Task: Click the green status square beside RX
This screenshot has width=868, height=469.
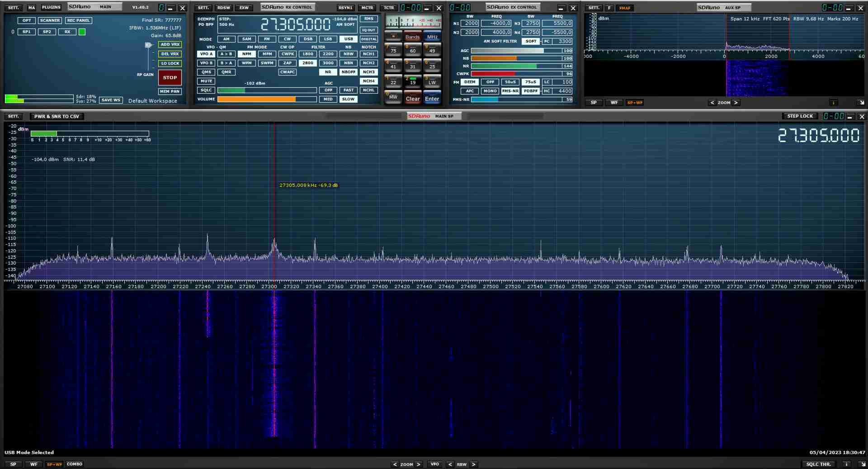Action: pyautogui.click(x=82, y=32)
